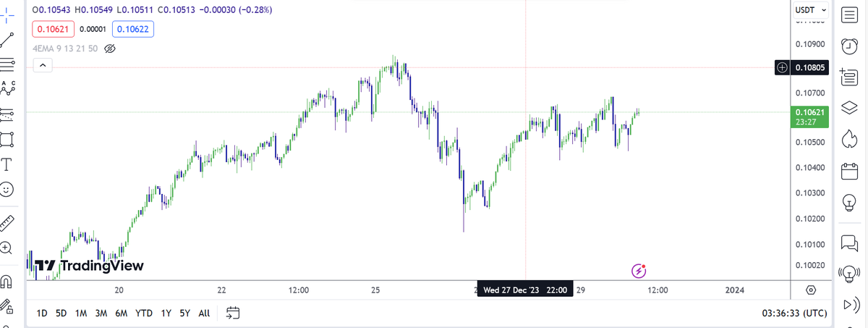Open the add notes list icon

[x=849, y=77]
